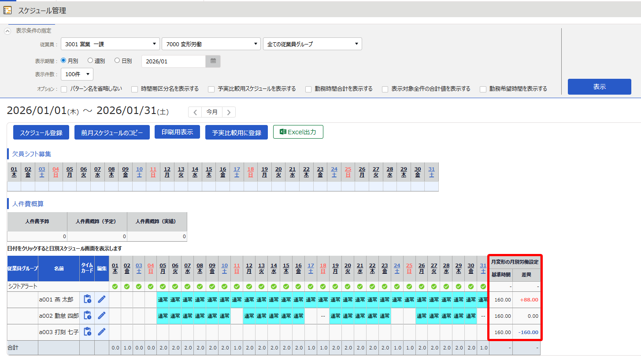
Task: Open the calendar picker next to 2026/01
Action: 213,61
